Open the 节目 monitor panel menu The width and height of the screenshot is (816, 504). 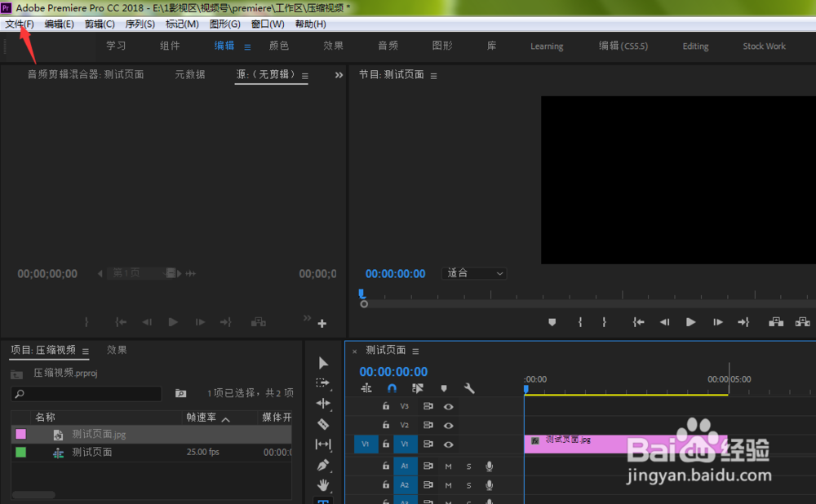pos(433,76)
